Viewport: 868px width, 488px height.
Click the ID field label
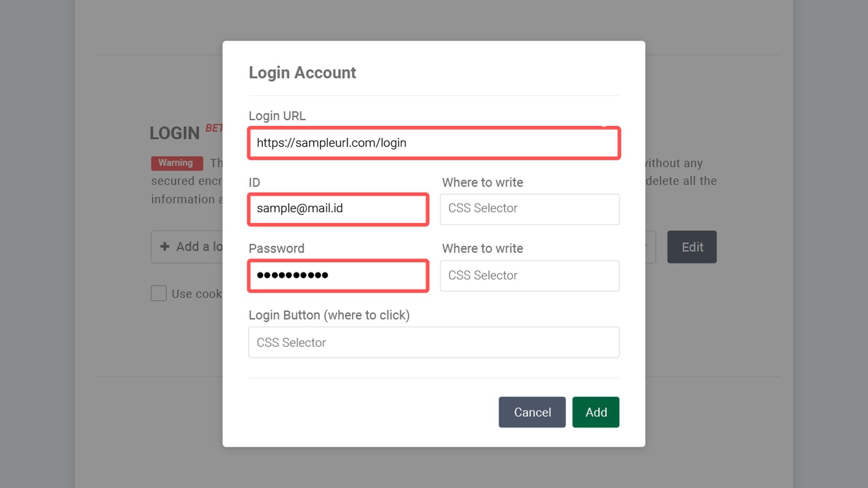254,183
